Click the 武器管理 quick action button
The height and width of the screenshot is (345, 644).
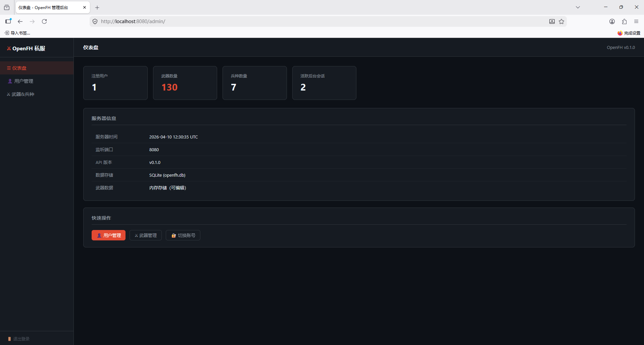[x=146, y=235]
